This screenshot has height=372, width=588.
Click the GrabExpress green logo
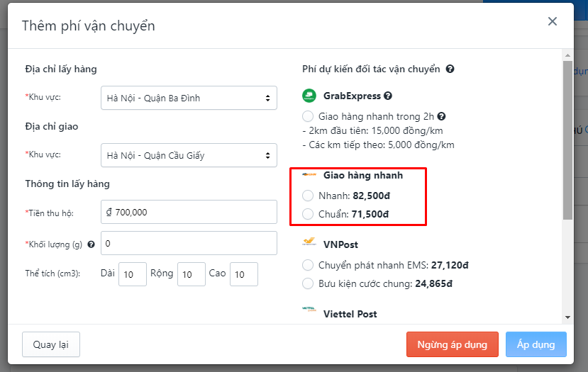point(309,96)
